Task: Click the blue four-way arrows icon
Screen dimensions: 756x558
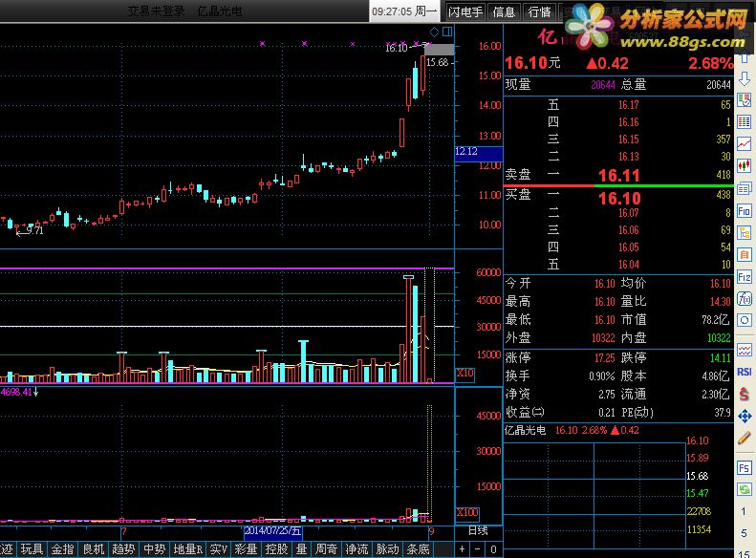Action: click(x=745, y=416)
